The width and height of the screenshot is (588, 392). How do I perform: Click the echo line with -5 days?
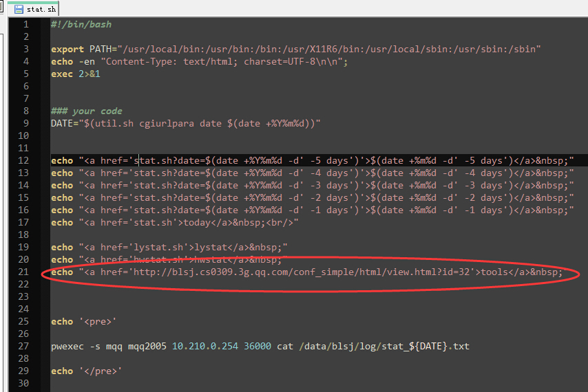tap(313, 160)
